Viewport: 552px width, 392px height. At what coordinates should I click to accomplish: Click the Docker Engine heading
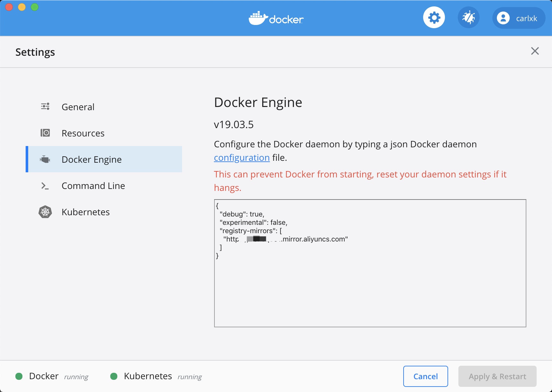click(258, 102)
